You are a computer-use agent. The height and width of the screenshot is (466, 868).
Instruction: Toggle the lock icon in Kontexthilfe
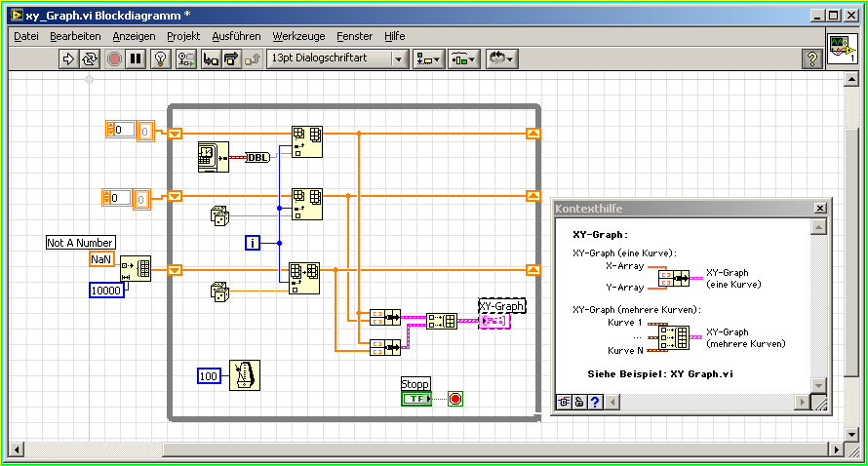click(x=578, y=402)
